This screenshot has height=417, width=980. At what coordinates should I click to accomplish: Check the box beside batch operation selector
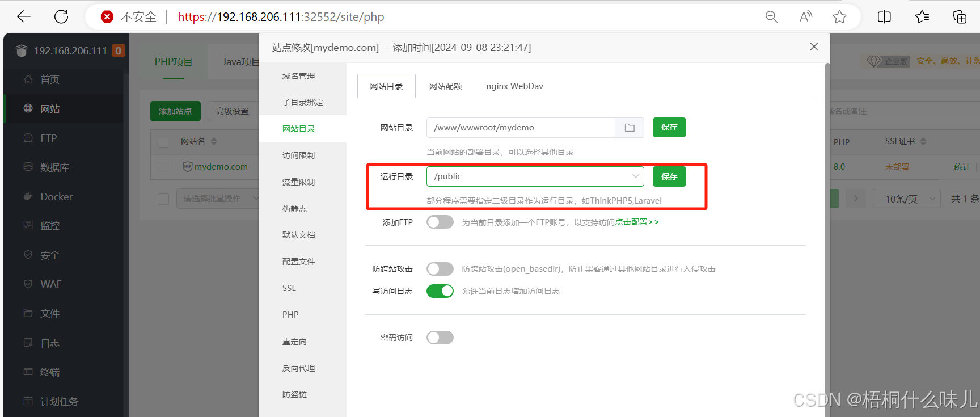click(163, 199)
